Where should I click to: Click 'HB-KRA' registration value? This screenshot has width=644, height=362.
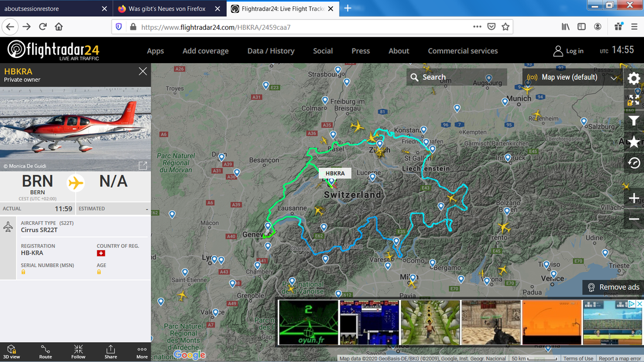click(32, 253)
